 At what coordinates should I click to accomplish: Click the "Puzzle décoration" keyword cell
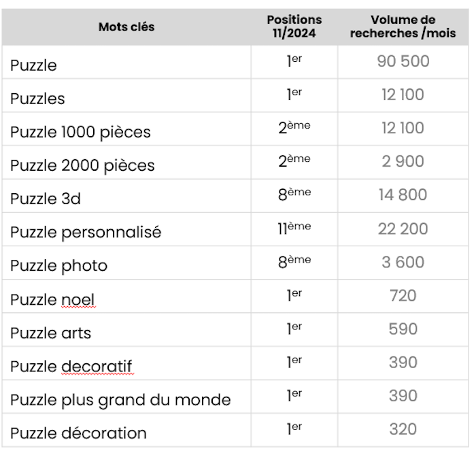click(x=78, y=433)
